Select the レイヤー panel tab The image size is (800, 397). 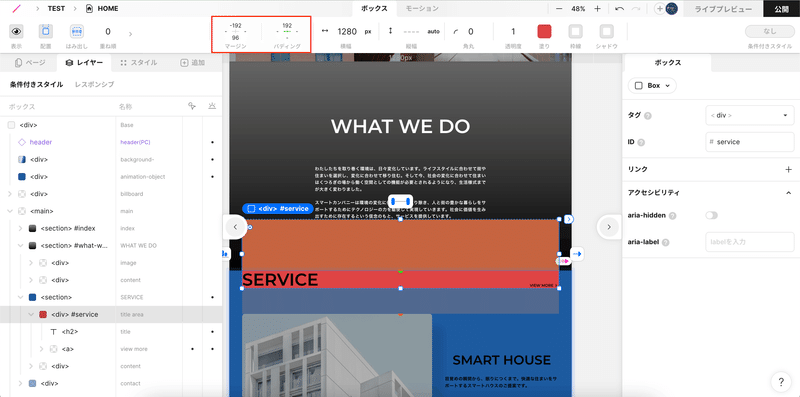click(84, 63)
